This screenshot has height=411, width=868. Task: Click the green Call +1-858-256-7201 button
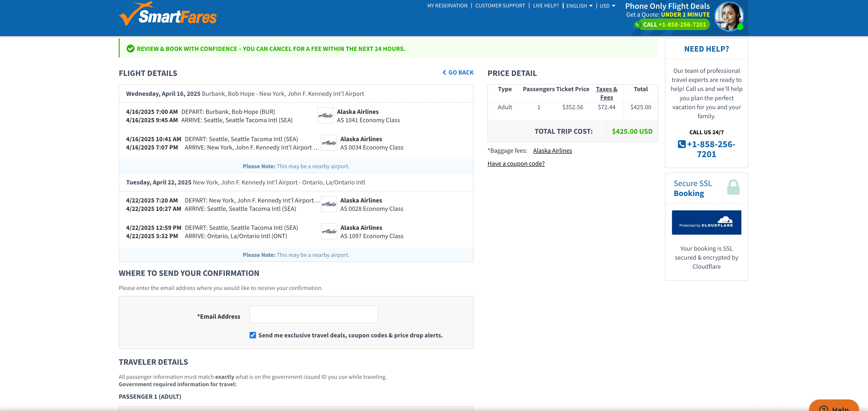point(672,25)
